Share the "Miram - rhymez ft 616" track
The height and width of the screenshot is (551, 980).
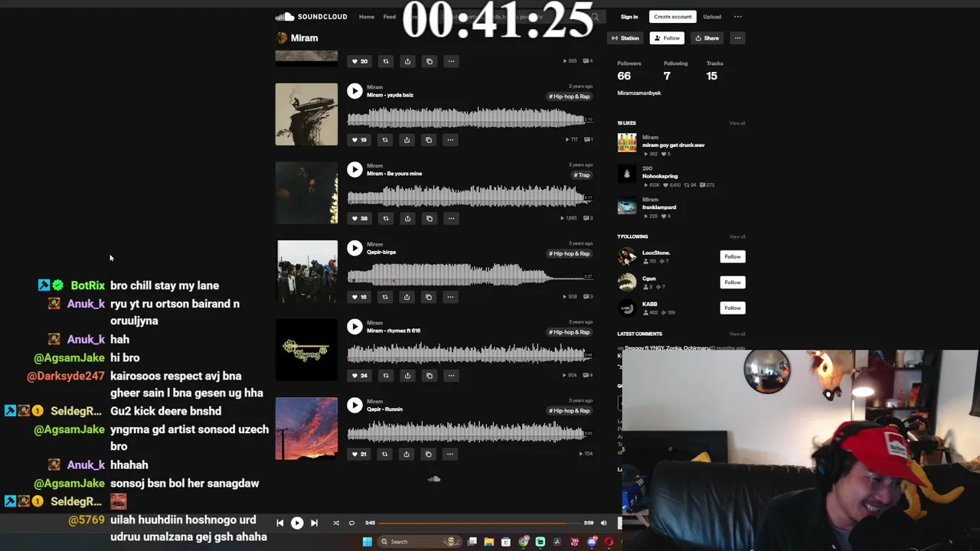point(407,376)
